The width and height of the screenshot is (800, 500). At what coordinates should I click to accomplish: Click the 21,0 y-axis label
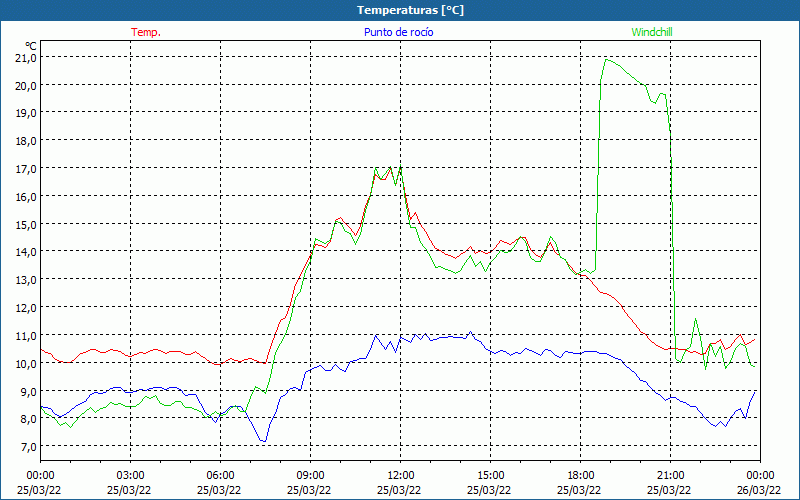point(26,58)
